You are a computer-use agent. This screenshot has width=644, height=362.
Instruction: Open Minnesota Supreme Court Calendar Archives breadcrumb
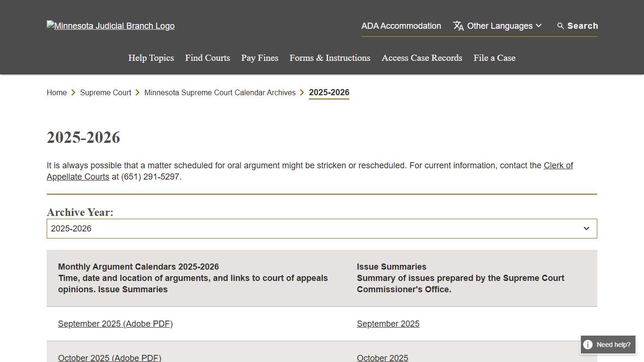pos(220,93)
